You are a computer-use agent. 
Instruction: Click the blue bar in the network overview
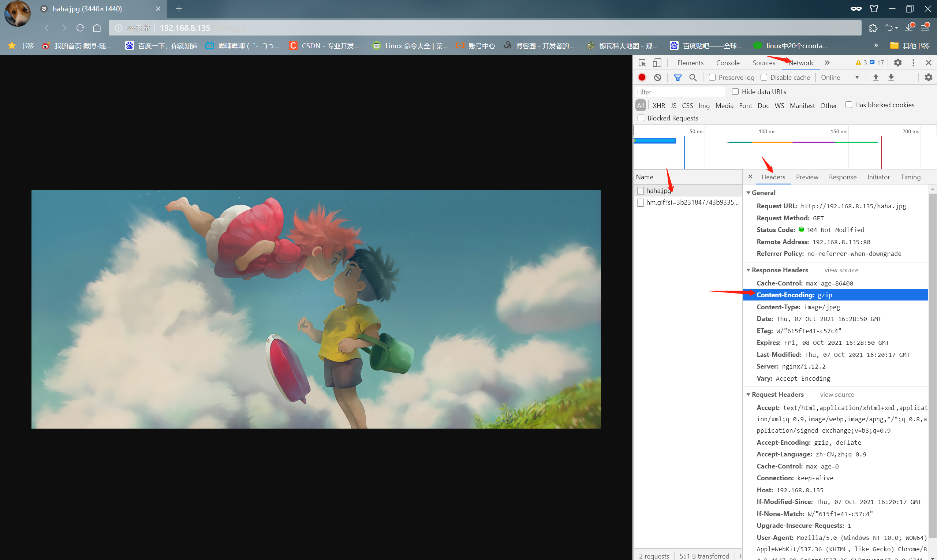tap(655, 141)
